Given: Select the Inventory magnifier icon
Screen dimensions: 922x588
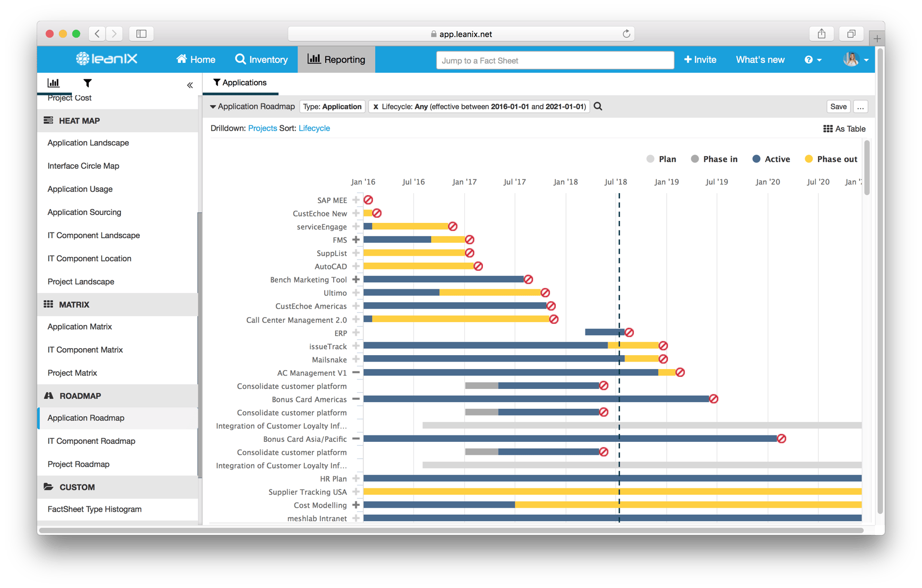Looking at the screenshot, I should pos(241,59).
